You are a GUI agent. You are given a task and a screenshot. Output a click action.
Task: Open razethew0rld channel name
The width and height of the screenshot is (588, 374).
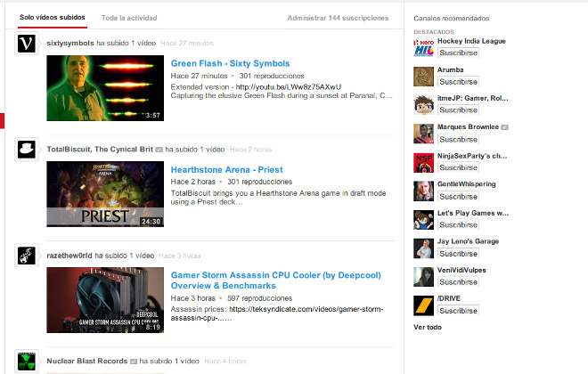pos(69,256)
